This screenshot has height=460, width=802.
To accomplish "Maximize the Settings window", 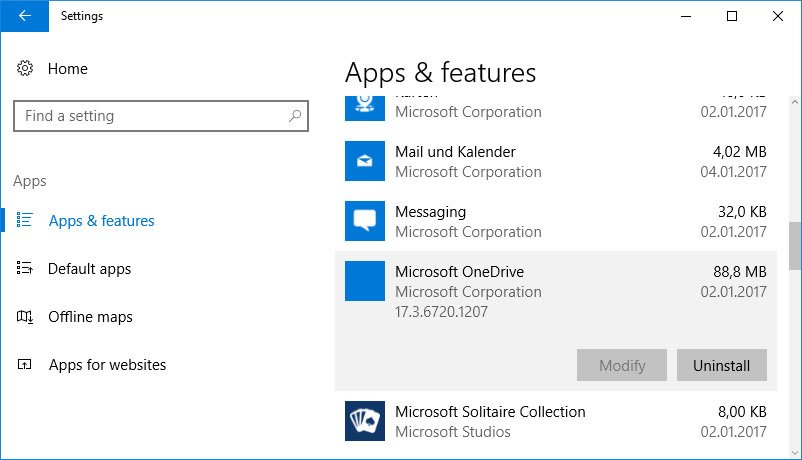I will [732, 16].
